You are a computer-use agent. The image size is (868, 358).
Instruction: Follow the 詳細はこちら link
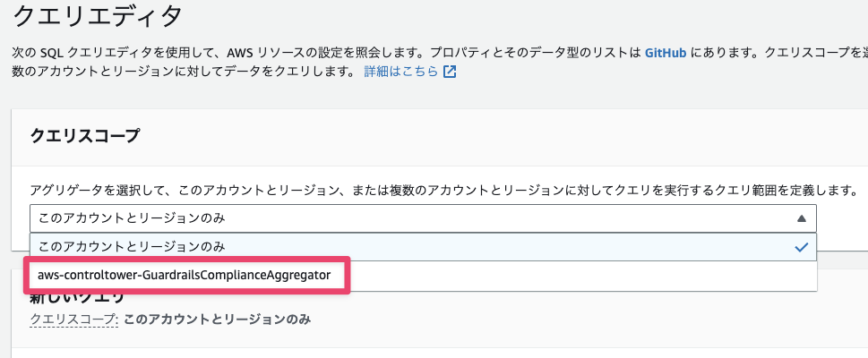(401, 72)
